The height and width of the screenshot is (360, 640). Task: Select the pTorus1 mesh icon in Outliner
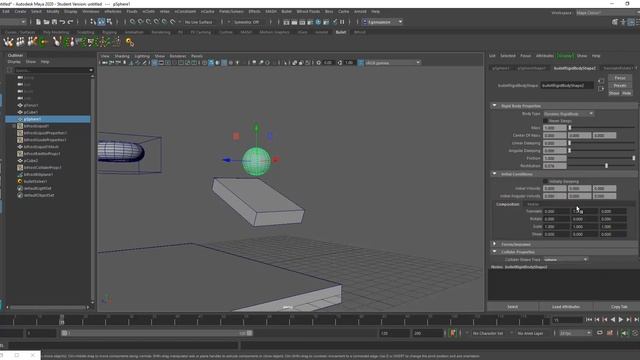click(20, 105)
